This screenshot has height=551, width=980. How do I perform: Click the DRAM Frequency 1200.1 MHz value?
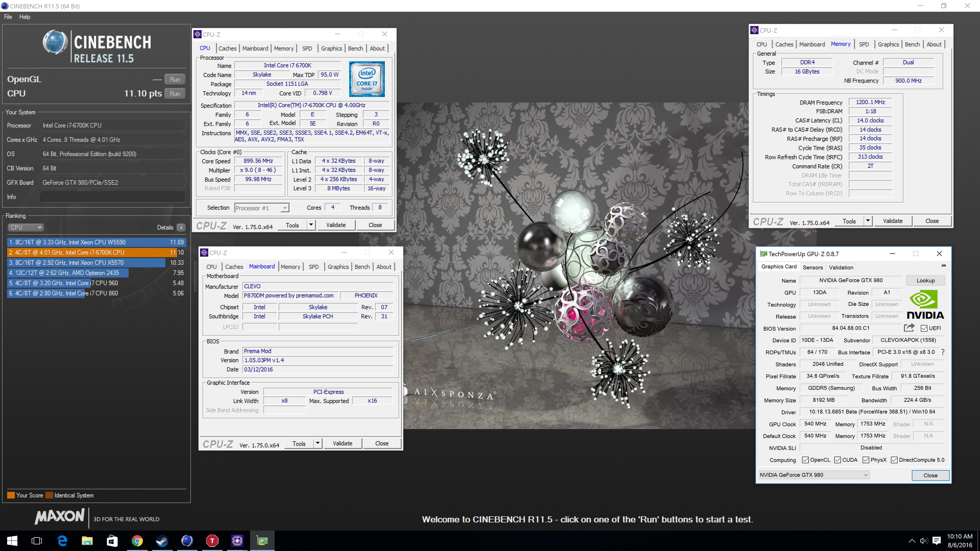tap(870, 102)
